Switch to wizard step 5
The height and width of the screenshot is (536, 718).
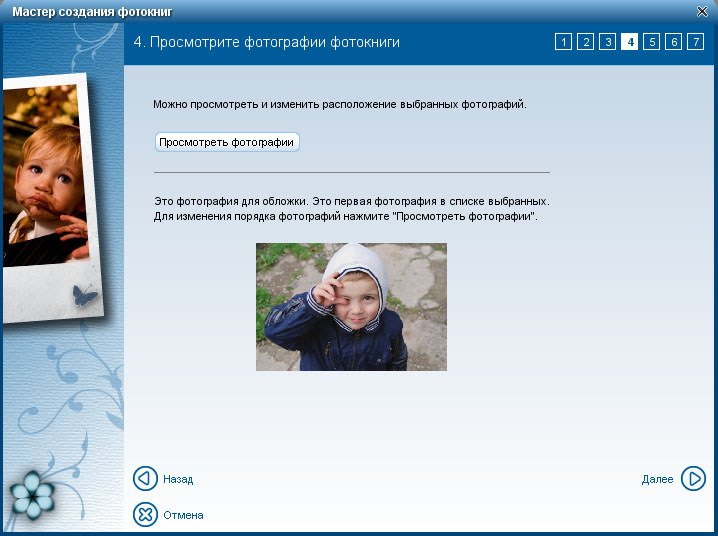pos(652,42)
